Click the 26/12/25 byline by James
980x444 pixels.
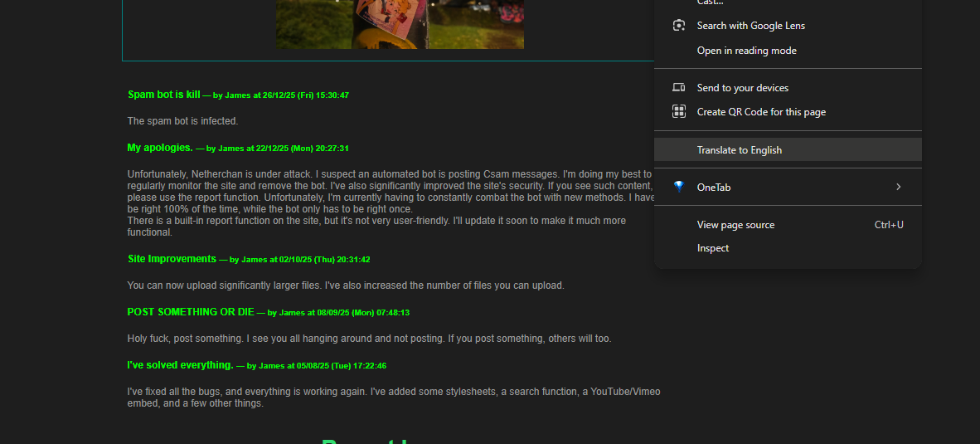[x=280, y=95]
